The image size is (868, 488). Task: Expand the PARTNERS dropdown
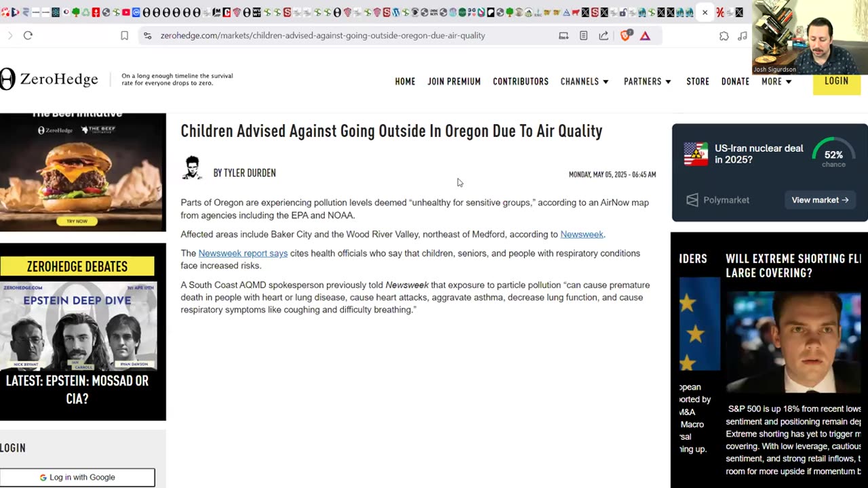[x=648, y=81]
